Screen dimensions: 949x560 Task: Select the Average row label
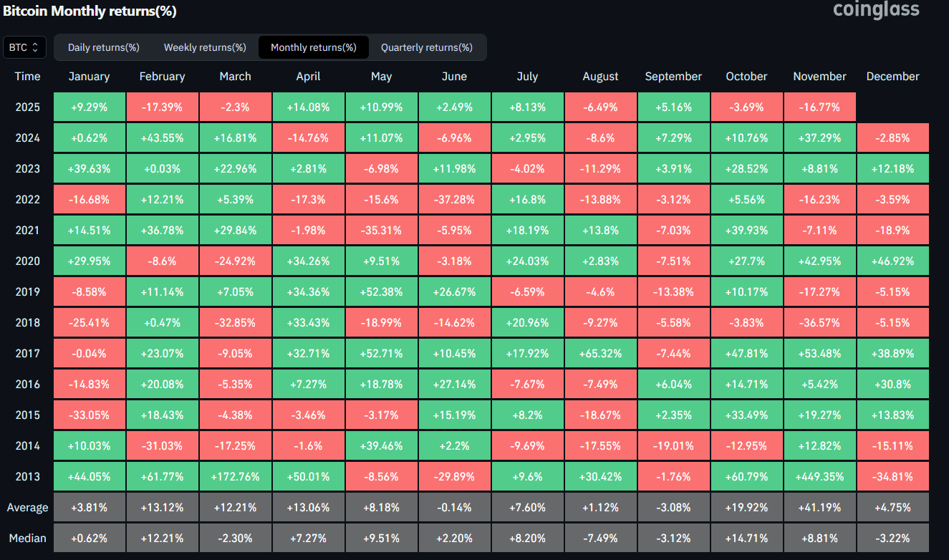[x=27, y=507]
